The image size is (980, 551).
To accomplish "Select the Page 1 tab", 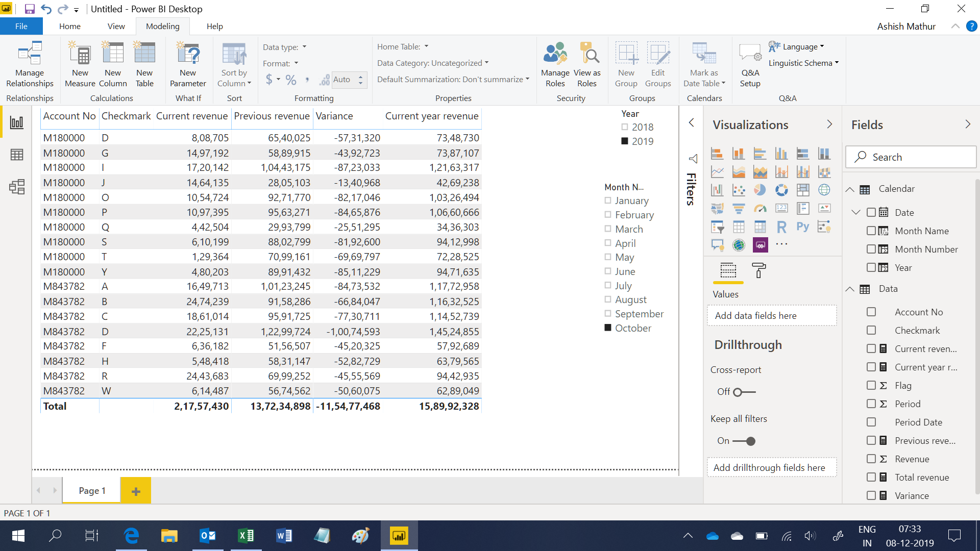I will click(92, 490).
